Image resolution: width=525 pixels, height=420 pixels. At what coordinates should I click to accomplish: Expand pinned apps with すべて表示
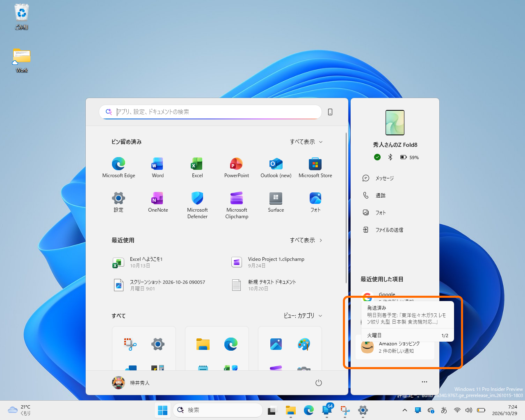pos(306,142)
